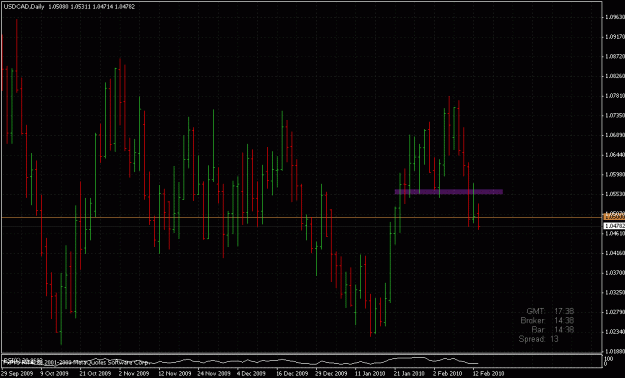Click the 4 Dec 2009 date label
625x378 pixels.
[251, 374]
